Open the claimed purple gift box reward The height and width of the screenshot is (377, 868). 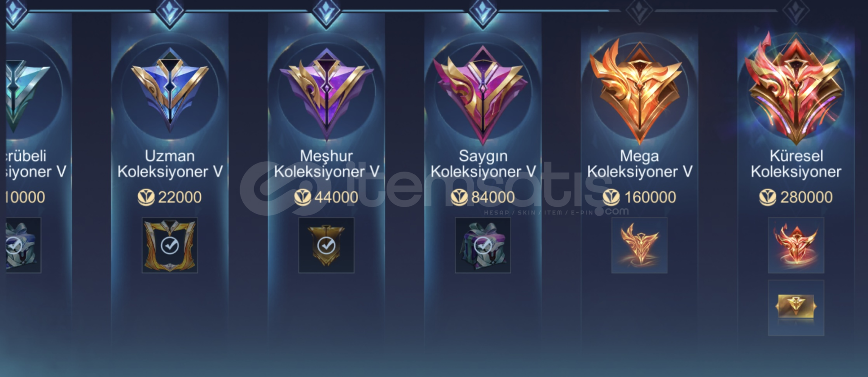point(483,245)
